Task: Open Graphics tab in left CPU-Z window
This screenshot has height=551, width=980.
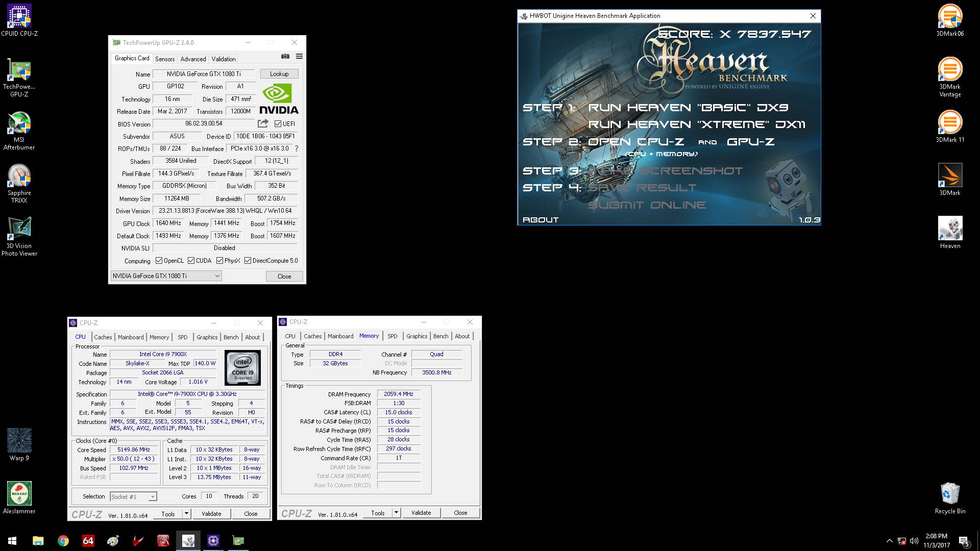Action: tap(207, 337)
